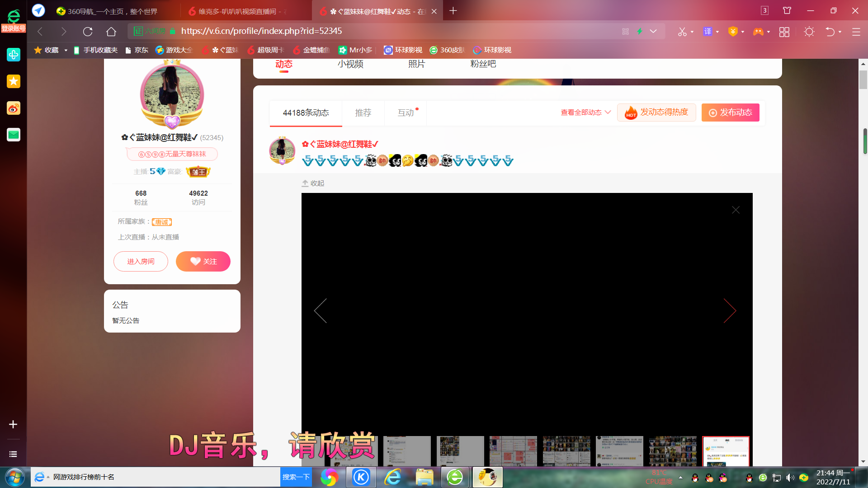Click the 进入房间 button
The image size is (868, 488).
(x=141, y=262)
